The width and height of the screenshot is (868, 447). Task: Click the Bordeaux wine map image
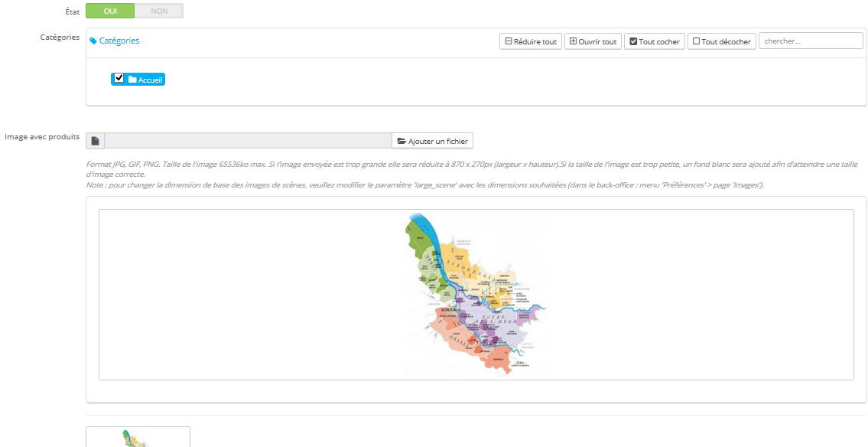(476, 295)
